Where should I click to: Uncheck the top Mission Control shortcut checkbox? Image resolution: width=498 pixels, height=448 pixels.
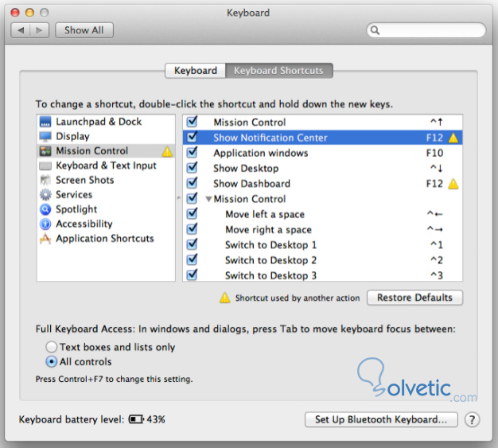tap(192, 122)
